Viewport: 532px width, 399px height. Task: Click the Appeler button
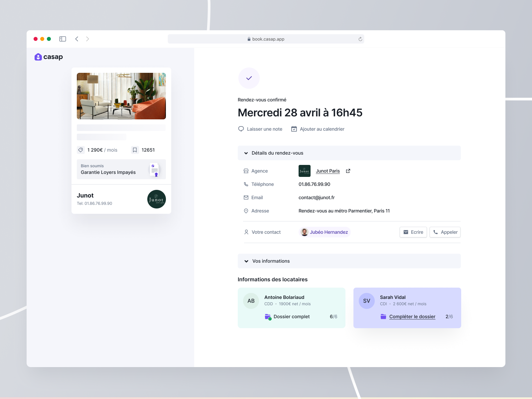pyautogui.click(x=445, y=232)
